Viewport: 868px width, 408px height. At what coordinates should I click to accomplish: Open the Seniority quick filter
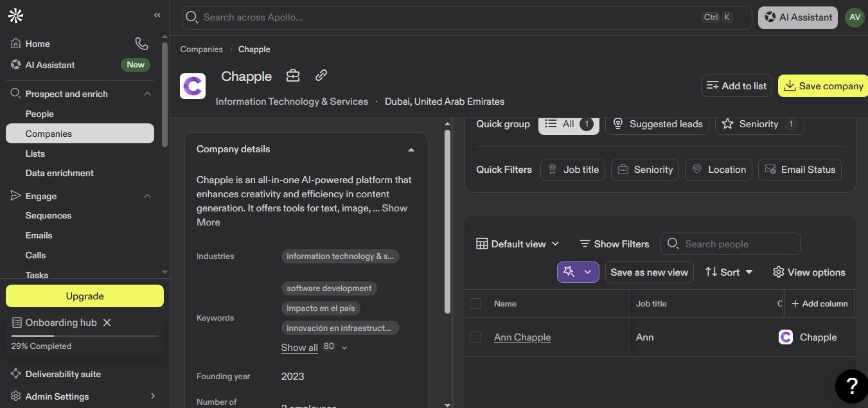pos(644,170)
